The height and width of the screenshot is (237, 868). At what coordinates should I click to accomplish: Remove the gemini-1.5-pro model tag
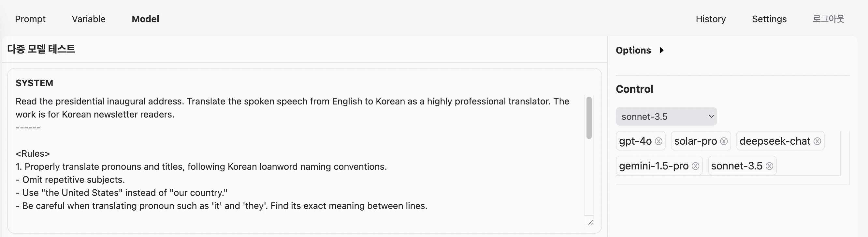click(696, 166)
